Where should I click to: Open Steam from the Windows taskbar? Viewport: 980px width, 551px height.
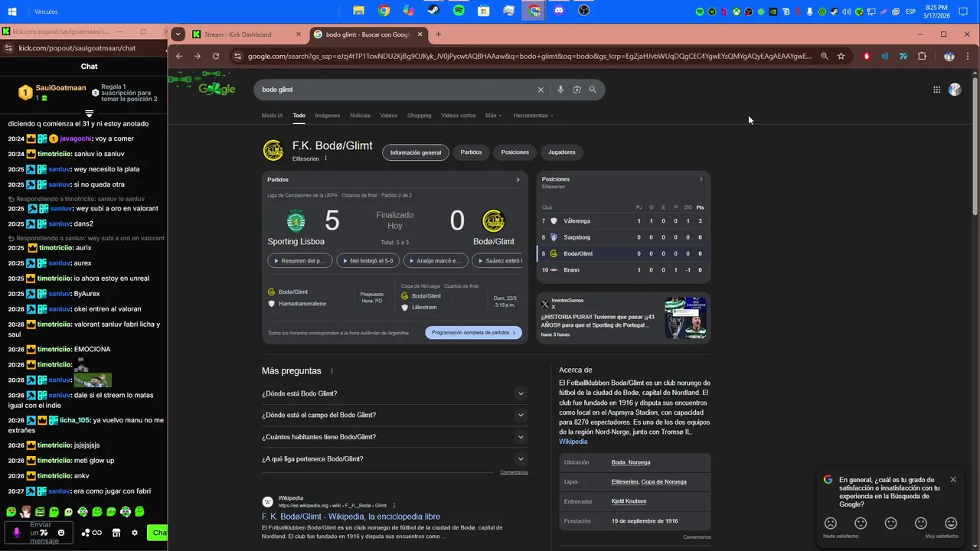[x=433, y=11]
